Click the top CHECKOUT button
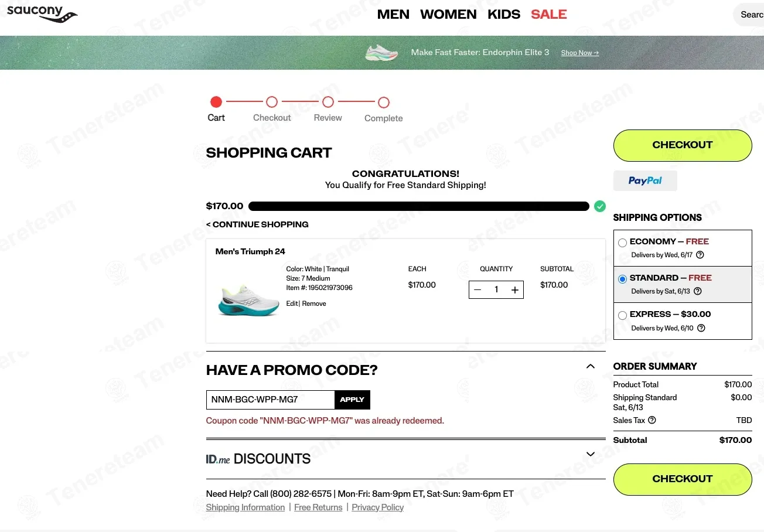Viewport: 764px width, 532px height. [x=683, y=145]
